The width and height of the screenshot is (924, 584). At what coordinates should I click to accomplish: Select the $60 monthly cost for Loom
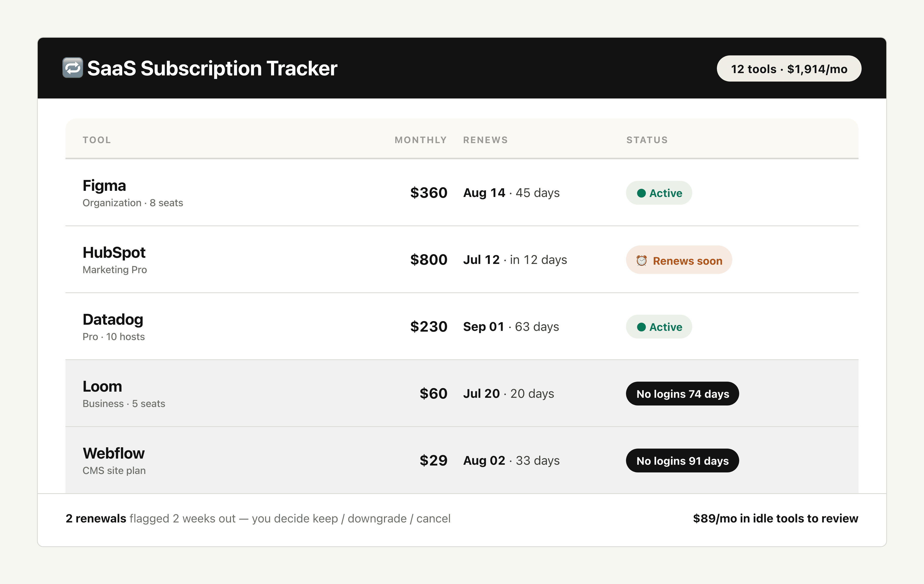[x=433, y=393]
